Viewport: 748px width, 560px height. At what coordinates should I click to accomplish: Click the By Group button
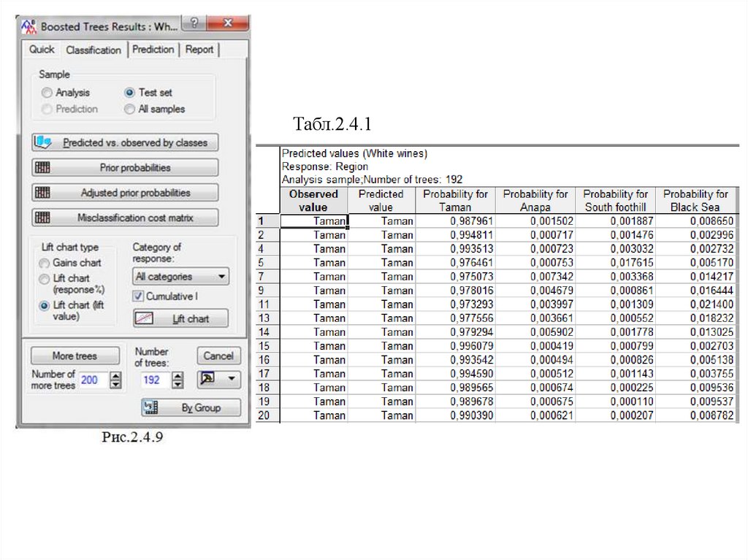click(191, 407)
